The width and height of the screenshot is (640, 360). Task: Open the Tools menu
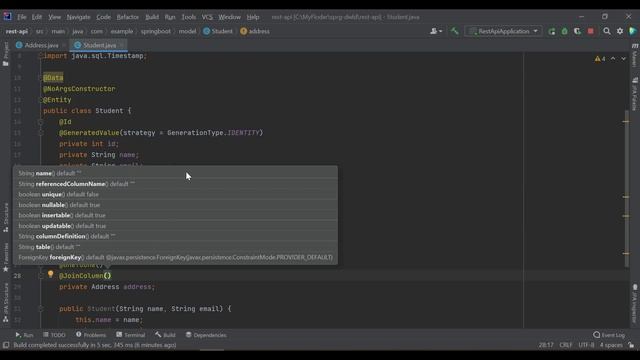click(189, 17)
